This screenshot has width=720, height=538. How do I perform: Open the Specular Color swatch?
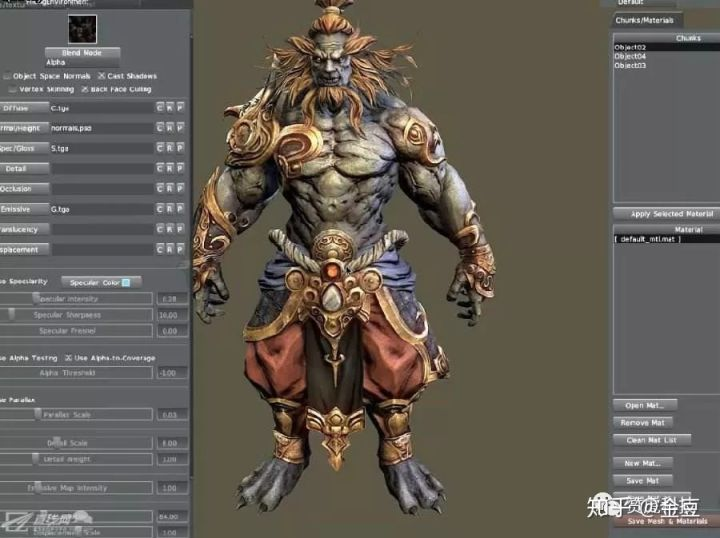126,283
